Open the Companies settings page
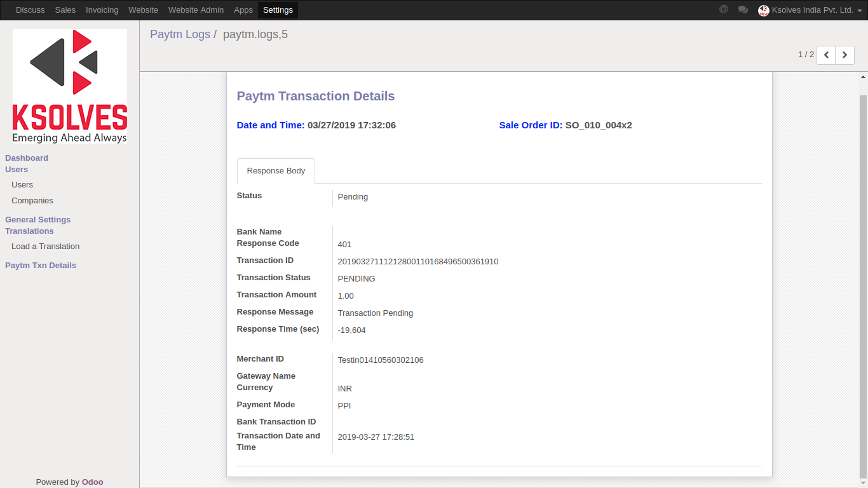 coord(32,200)
